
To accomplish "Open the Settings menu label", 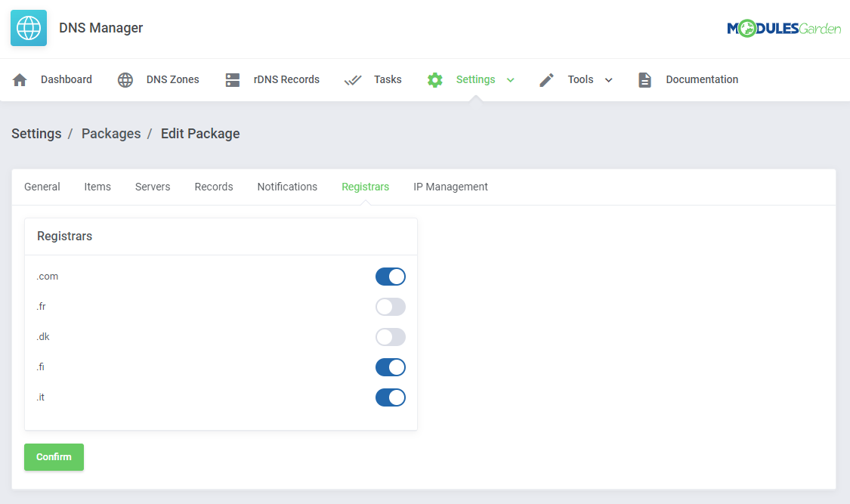I will click(475, 79).
